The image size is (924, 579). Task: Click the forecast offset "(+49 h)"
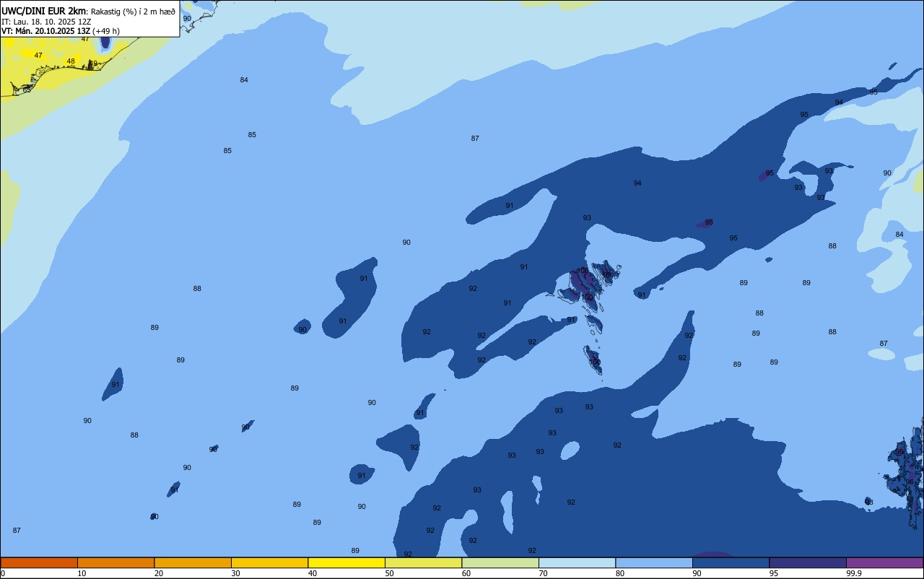tap(107, 31)
